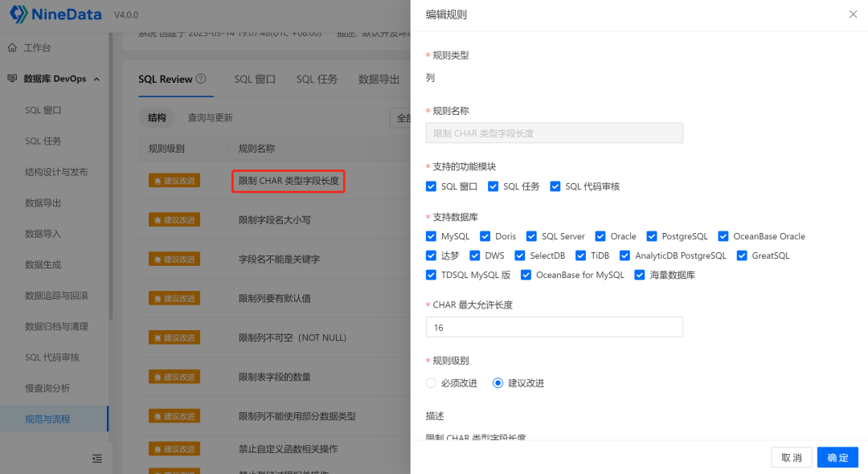The image size is (868, 474).
Task: Uncheck the Oracle database checkbox
Action: point(600,236)
